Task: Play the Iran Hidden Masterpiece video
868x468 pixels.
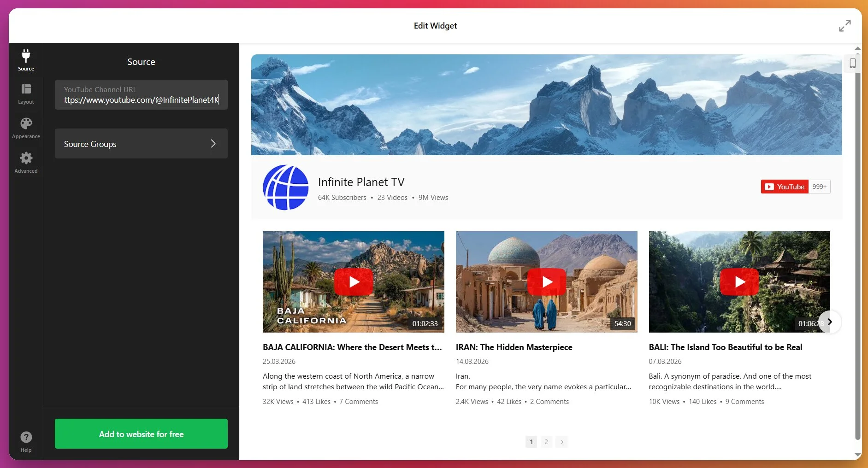Action: [546, 281]
